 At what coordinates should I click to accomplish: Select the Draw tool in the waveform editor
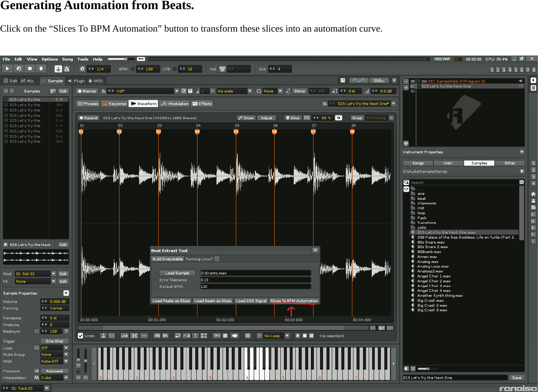click(x=246, y=118)
